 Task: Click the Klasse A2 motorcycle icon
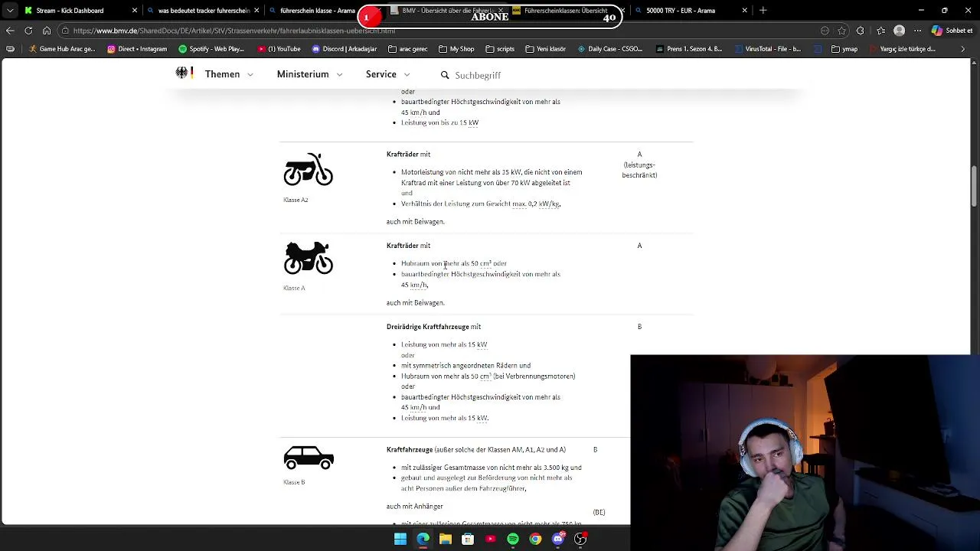[x=309, y=169]
